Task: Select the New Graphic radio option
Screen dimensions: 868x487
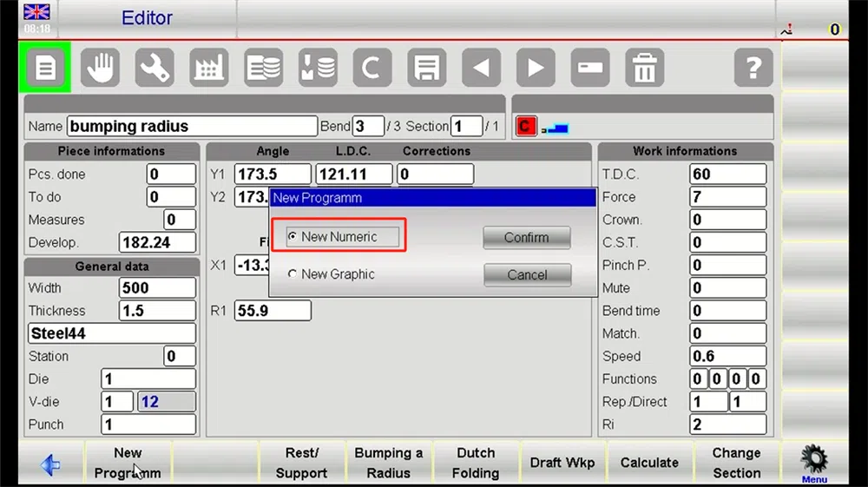Action: click(293, 274)
